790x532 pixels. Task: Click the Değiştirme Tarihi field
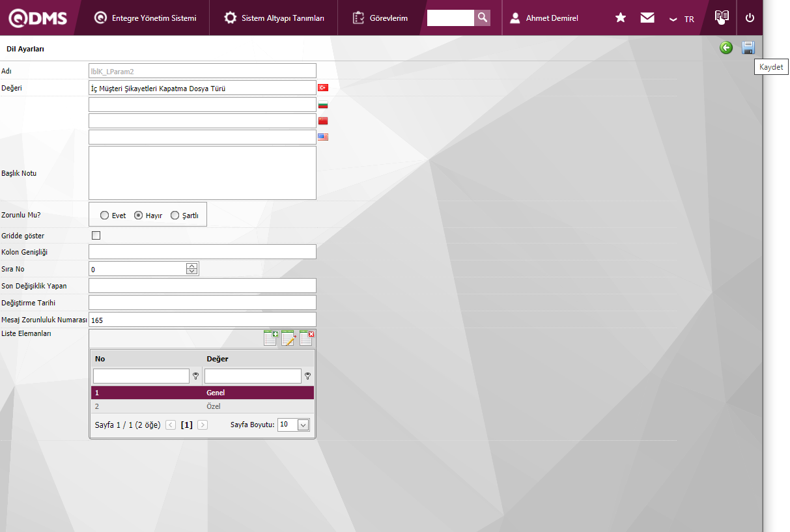pos(203,303)
